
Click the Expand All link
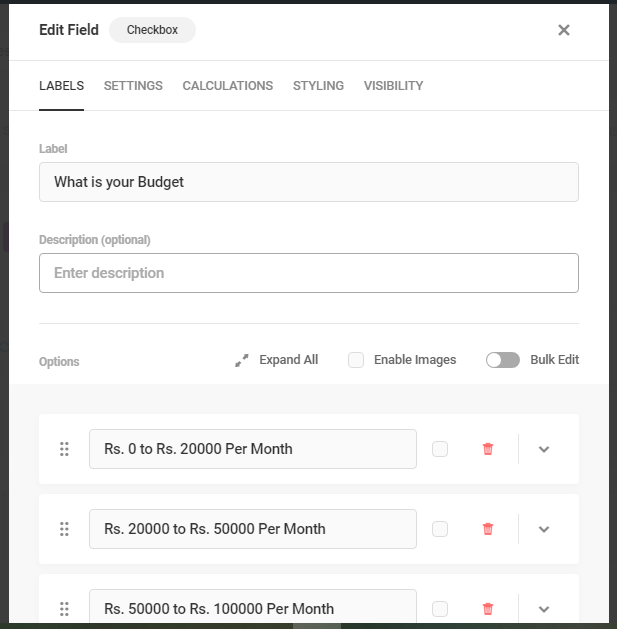pos(288,359)
